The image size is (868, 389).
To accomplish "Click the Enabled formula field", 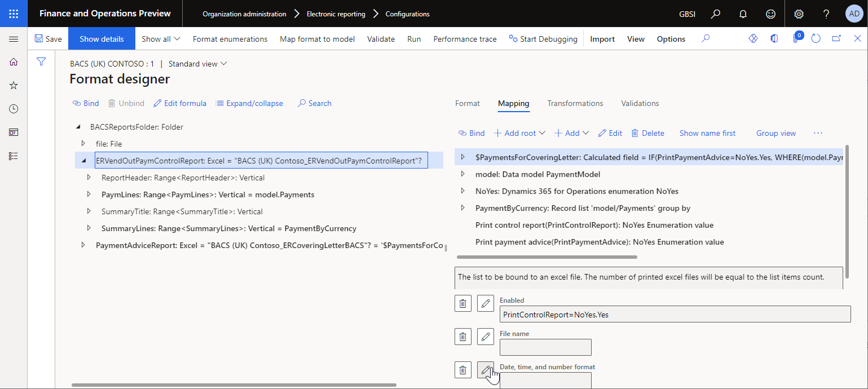I will coord(675,315).
